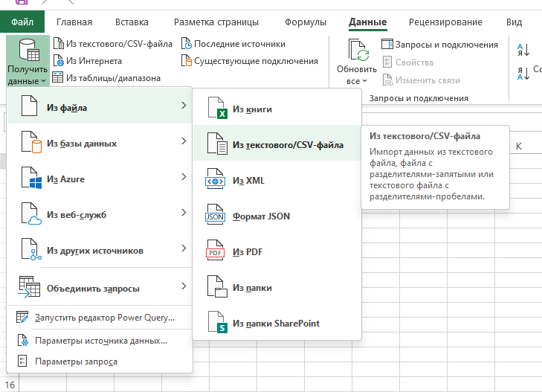
Task: Switch to the Вставка tab
Action: click(132, 22)
